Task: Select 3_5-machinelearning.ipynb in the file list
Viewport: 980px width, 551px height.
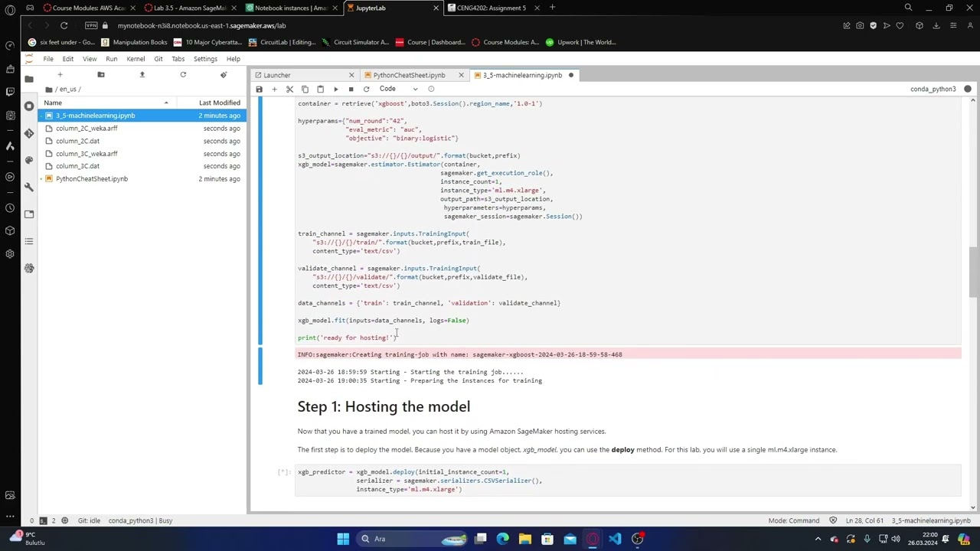Action: 142,116
